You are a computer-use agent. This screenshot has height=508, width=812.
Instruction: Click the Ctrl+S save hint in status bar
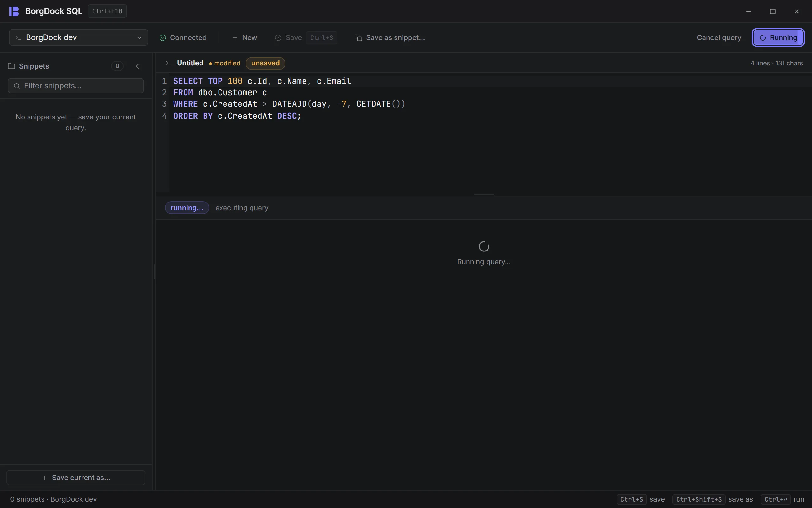pyautogui.click(x=641, y=499)
